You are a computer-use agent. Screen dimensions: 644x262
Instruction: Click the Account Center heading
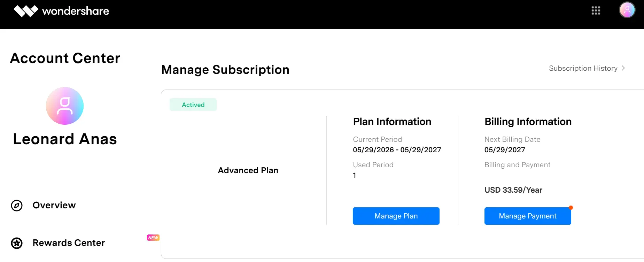click(65, 58)
